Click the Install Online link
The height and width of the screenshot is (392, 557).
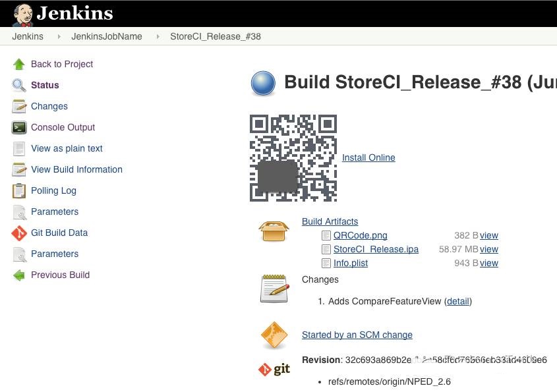click(368, 157)
